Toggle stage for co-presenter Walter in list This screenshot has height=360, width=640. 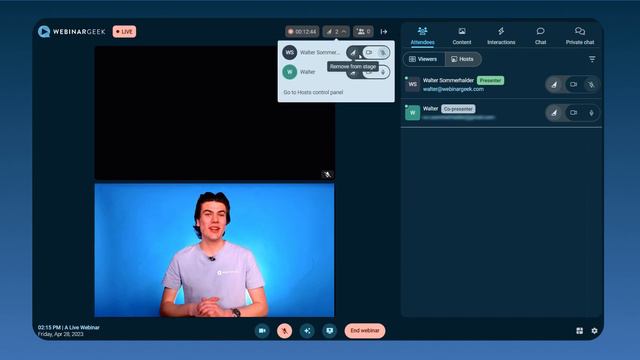tap(554, 113)
